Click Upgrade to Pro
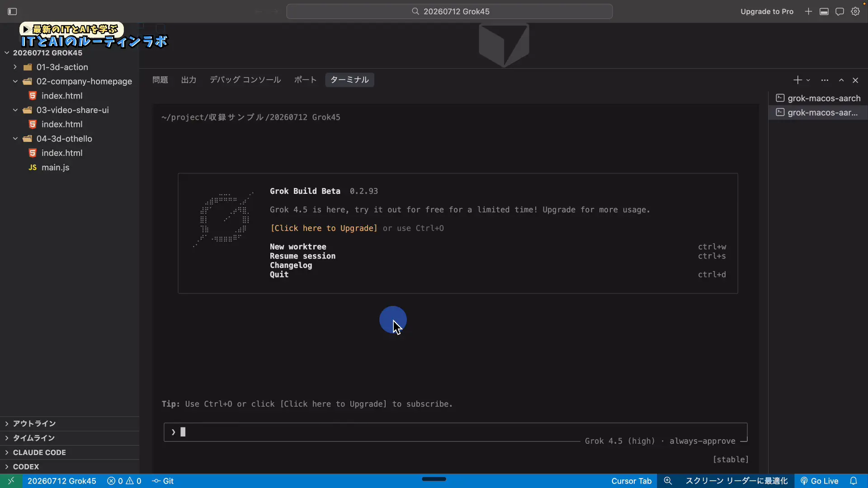 click(767, 11)
